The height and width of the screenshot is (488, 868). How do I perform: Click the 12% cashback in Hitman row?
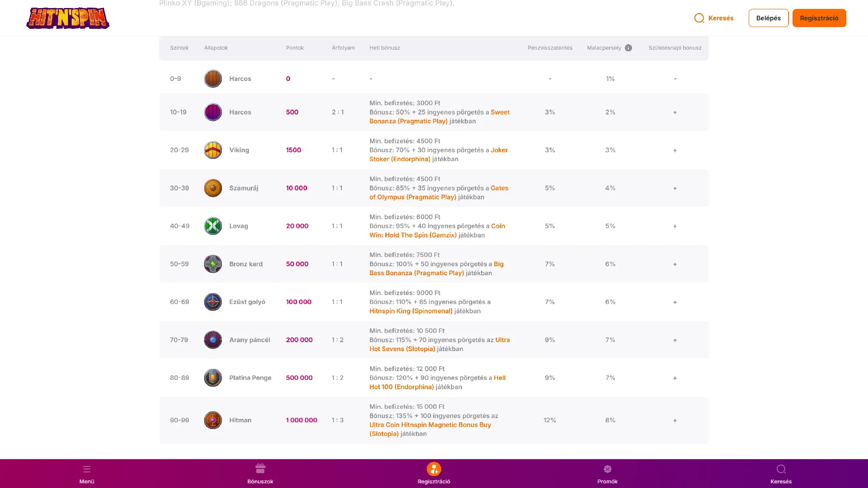point(550,420)
